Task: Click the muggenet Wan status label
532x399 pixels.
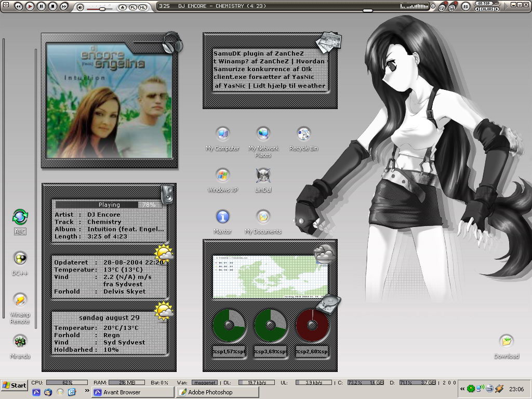Action: 204,382
